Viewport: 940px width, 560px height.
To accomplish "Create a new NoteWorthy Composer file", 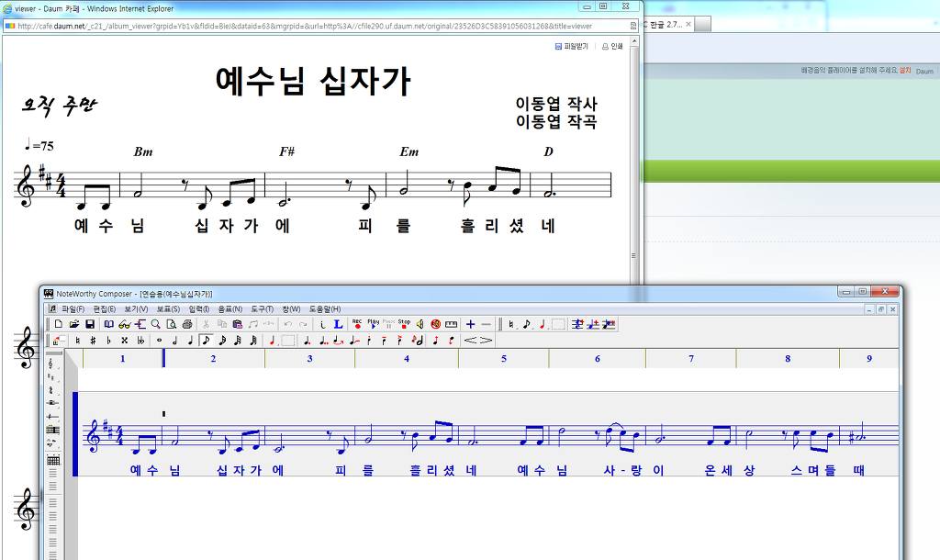I will [59, 324].
